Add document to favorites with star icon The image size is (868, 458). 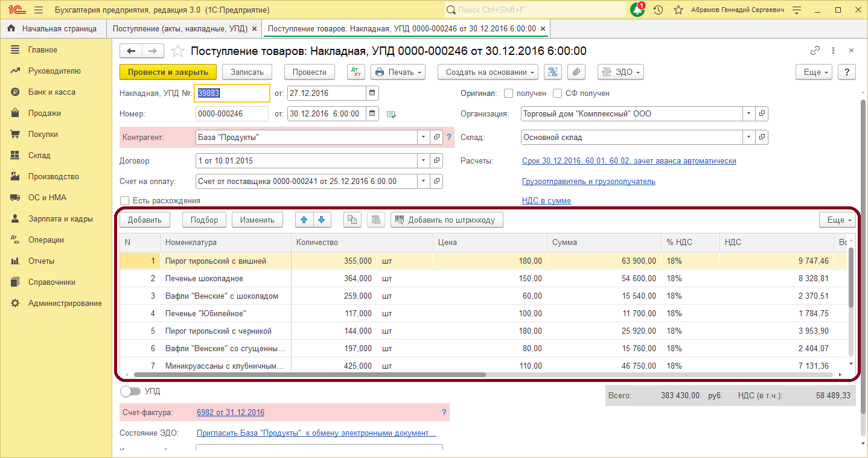click(177, 51)
